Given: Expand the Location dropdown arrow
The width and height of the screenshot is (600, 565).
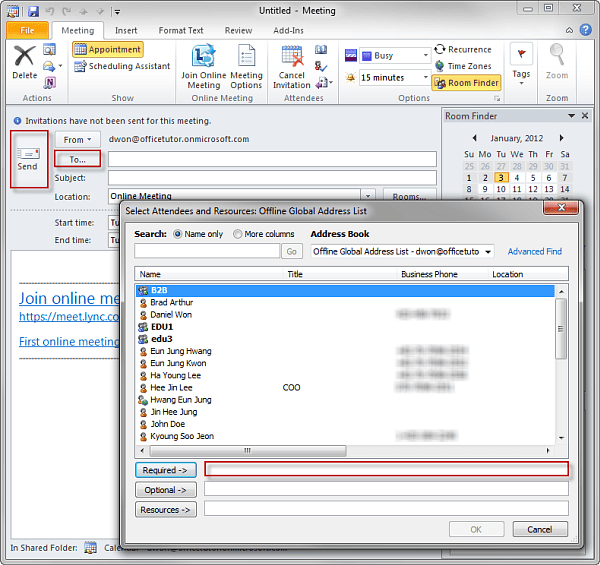Looking at the screenshot, I should tap(368, 196).
